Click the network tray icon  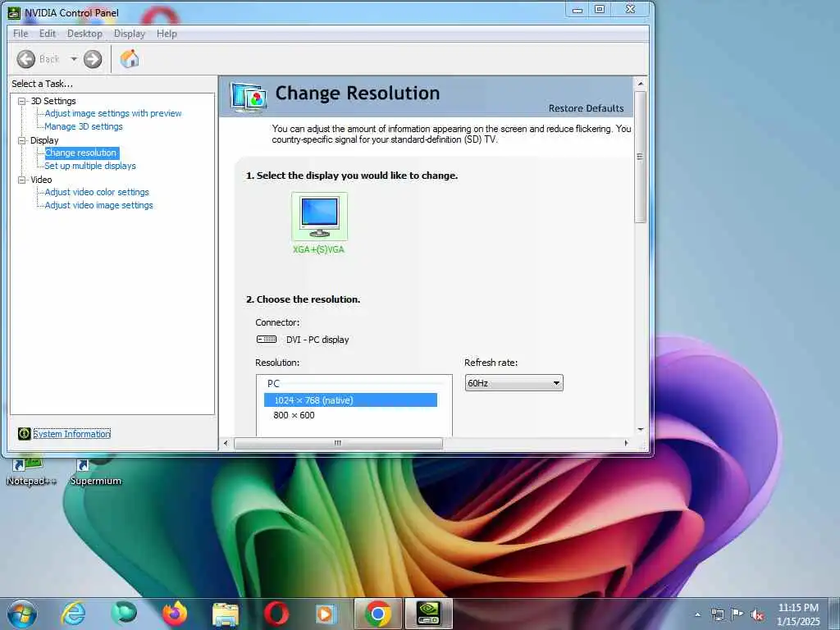(x=717, y=614)
